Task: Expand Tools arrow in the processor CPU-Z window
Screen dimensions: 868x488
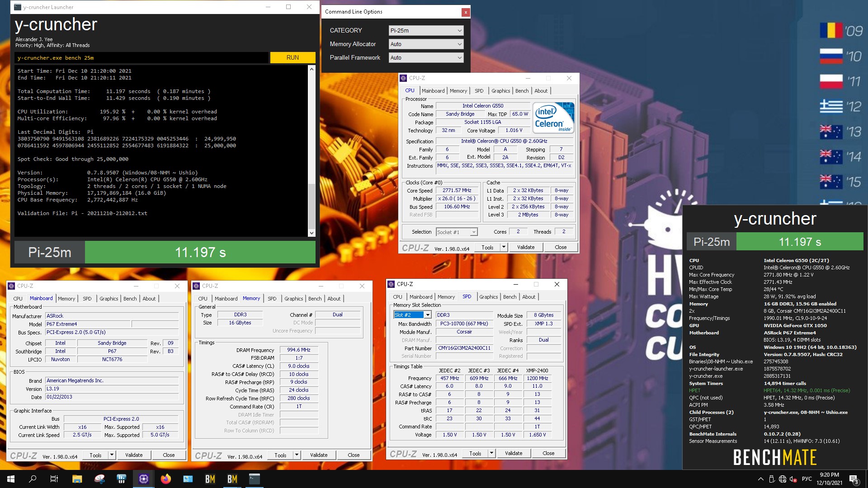Action: [x=504, y=247]
